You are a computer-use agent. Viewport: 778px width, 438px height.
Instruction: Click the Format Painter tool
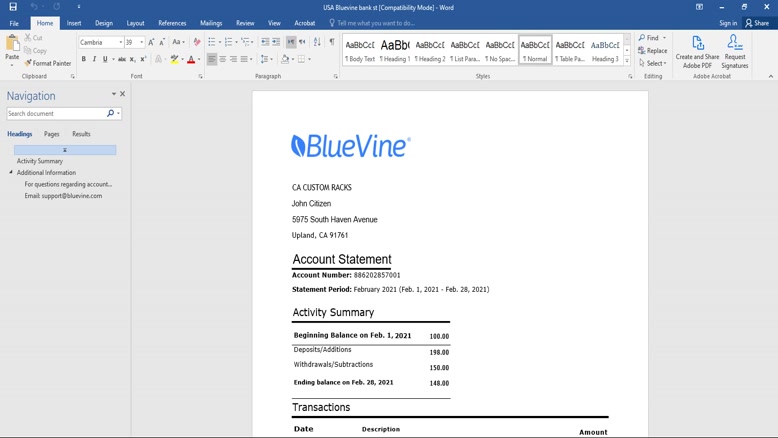pos(47,63)
